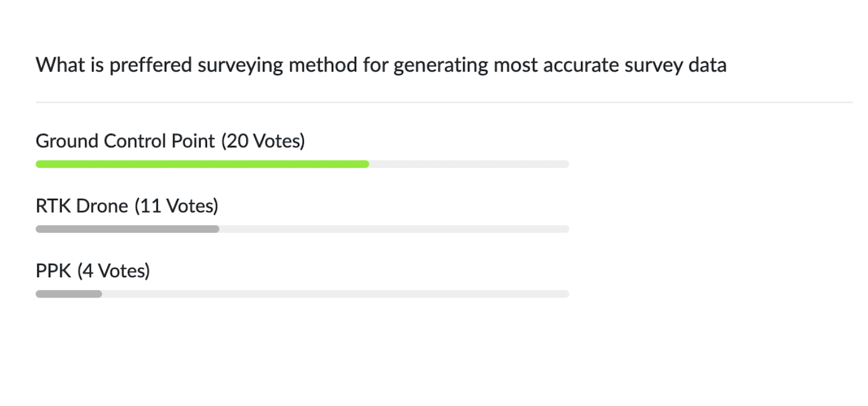This screenshot has width=868, height=406.
Task: Click the rounded right end of RTK Drone track
Action: pos(566,229)
